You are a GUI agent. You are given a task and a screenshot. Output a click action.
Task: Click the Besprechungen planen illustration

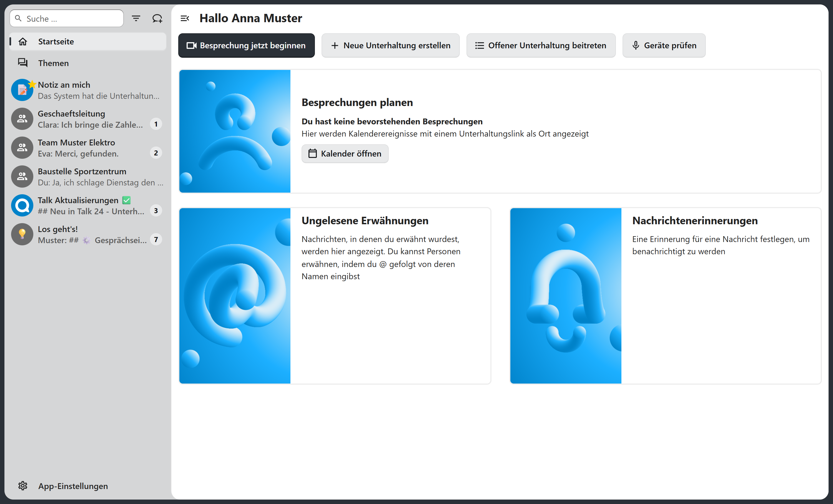(235, 131)
